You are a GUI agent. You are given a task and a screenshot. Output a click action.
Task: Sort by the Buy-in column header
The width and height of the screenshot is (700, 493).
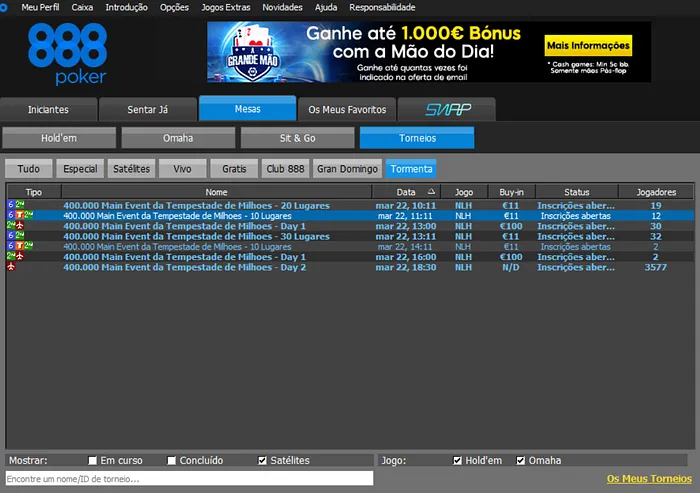tap(512, 192)
